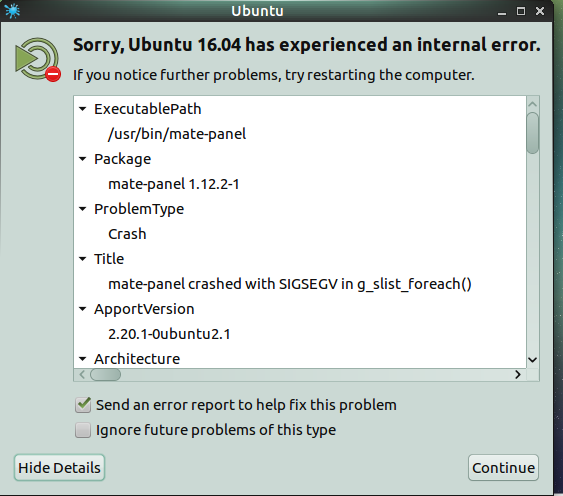Click the vertical scrollbar thumb in details
Image resolution: width=563 pixels, height=496 pixels.
532,133
